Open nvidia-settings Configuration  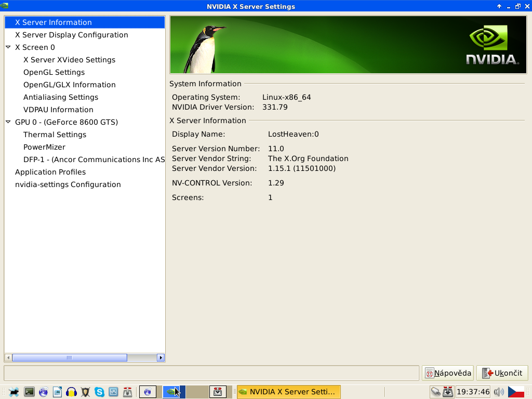(68, 184)
